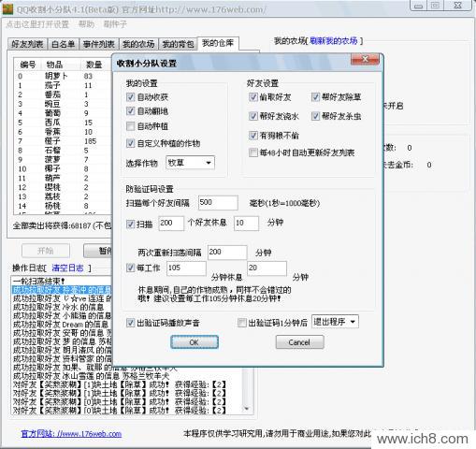Select log line 成功拉取好友 Dream 的信息
The height and width of the screenshot is (449, 476).
62,325
